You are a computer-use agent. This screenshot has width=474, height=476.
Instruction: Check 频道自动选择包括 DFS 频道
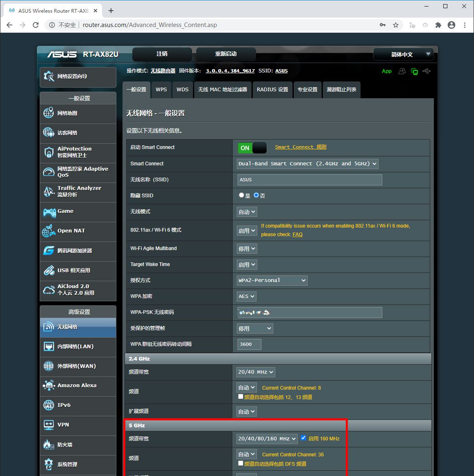[240, 463]
